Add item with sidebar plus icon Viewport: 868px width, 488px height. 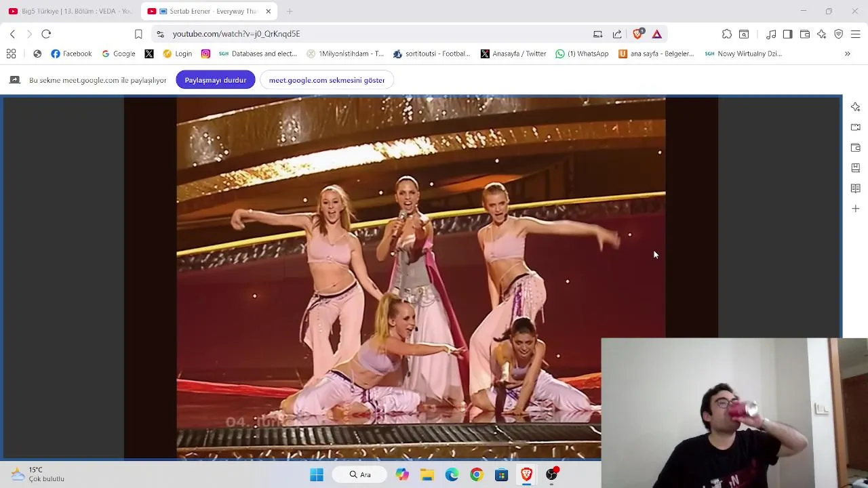point(856,209)
